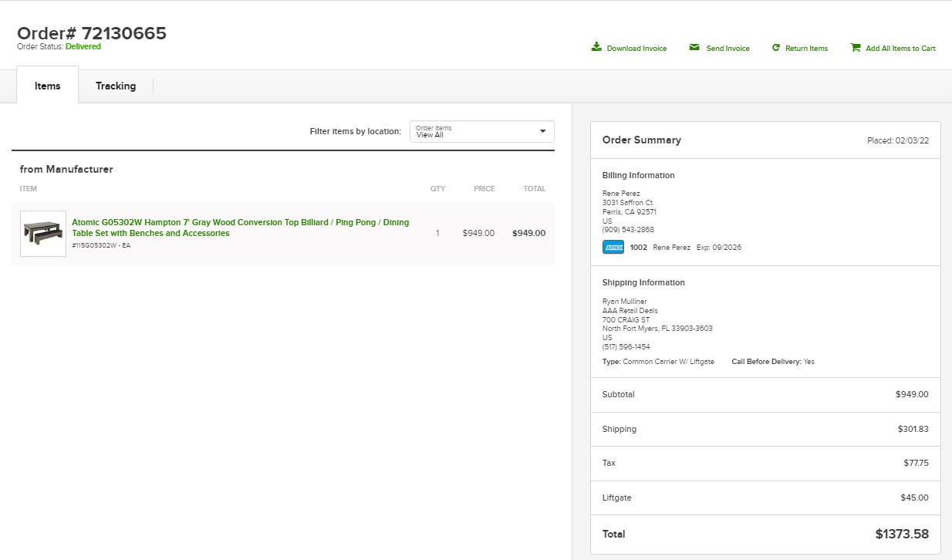
Task: Click the Download Invoice icon
Action: click(596, 47)
